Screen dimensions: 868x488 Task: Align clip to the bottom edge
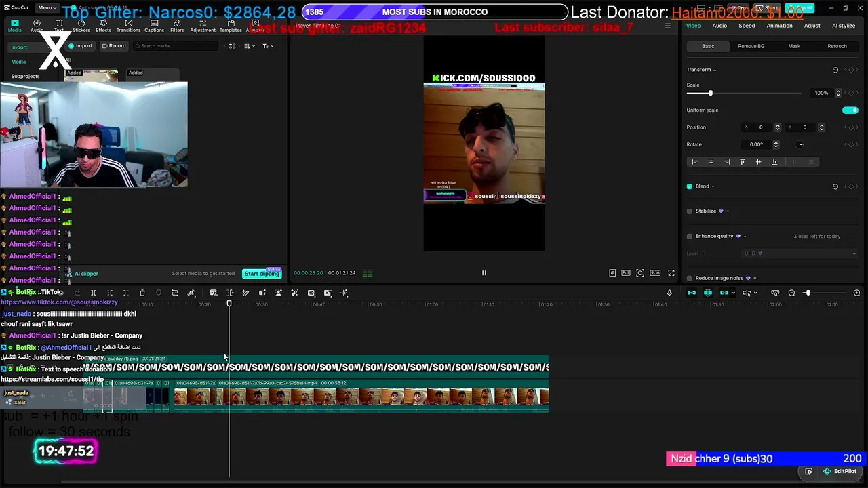(x=774, y=162)
